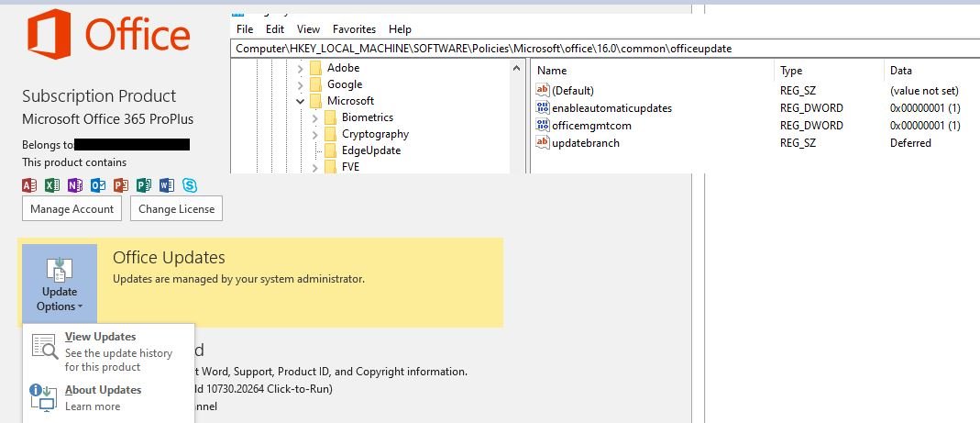Click the updatebranch string value icon
Viewport: 980px width, 423px height.
click(543, 142)
